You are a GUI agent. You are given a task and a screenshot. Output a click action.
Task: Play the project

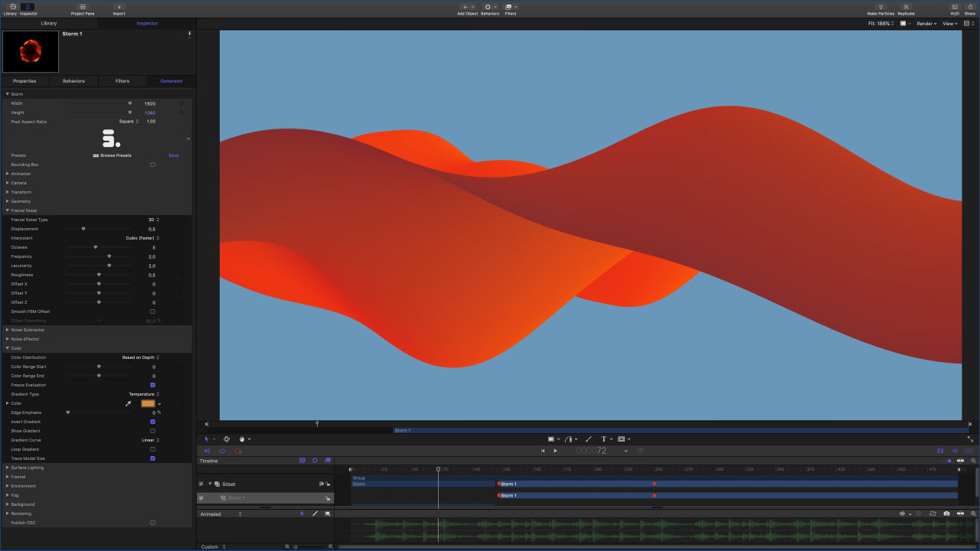556,451
